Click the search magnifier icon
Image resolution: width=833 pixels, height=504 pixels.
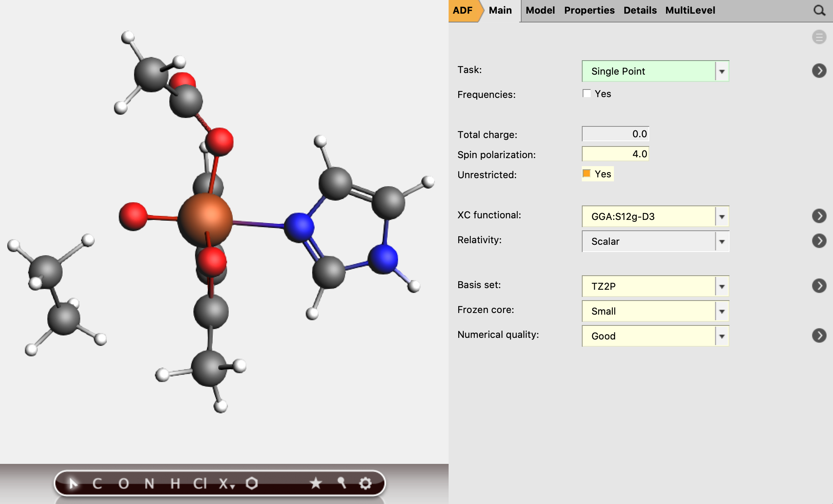click(819, 10)
